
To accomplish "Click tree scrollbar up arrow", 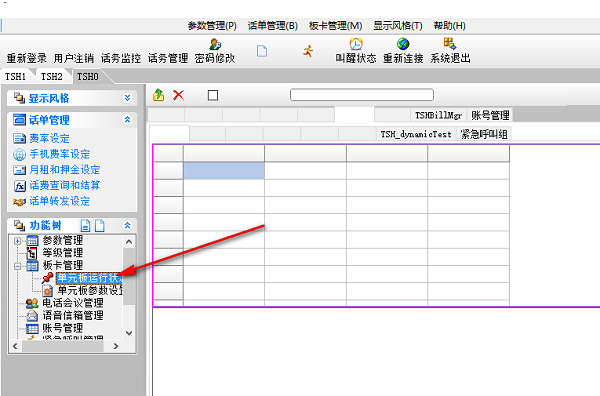I will point(129,242).
